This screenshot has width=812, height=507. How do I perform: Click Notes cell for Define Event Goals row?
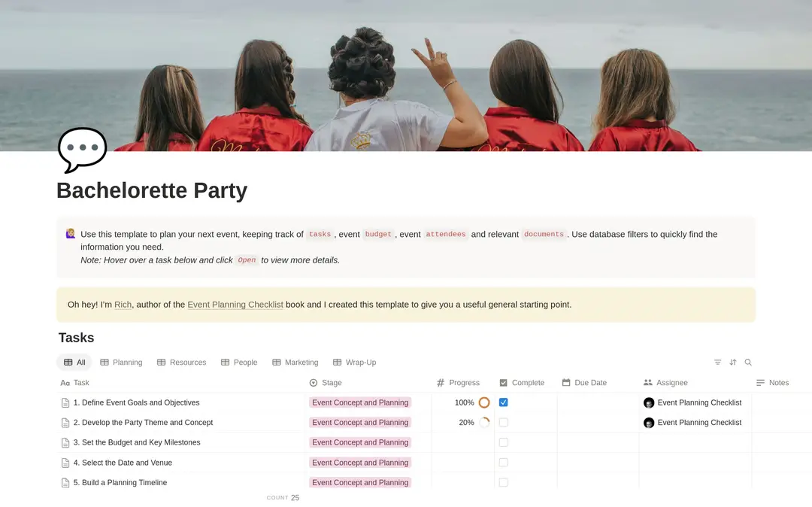click(x=782, y=402)
